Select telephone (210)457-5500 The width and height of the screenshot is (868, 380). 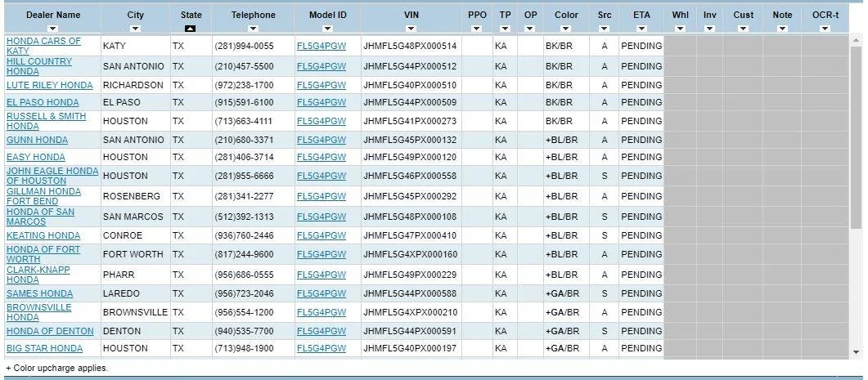point(244,66)
